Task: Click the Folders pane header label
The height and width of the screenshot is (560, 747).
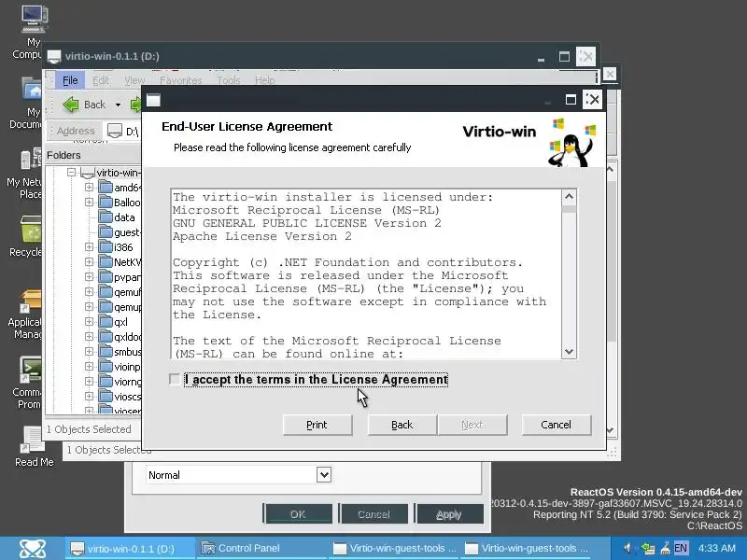Action: click(x=63, y=155)
